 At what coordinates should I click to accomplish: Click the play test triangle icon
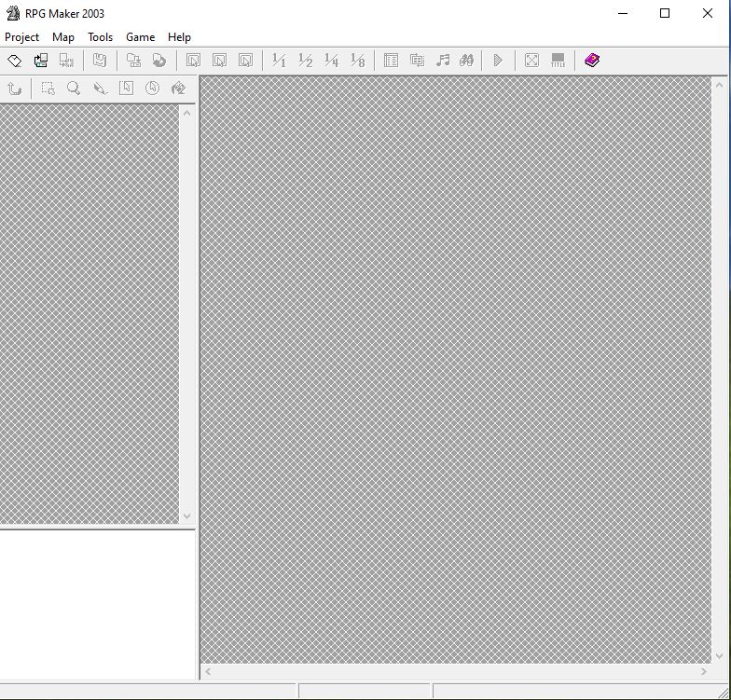(x=498, y=61)
